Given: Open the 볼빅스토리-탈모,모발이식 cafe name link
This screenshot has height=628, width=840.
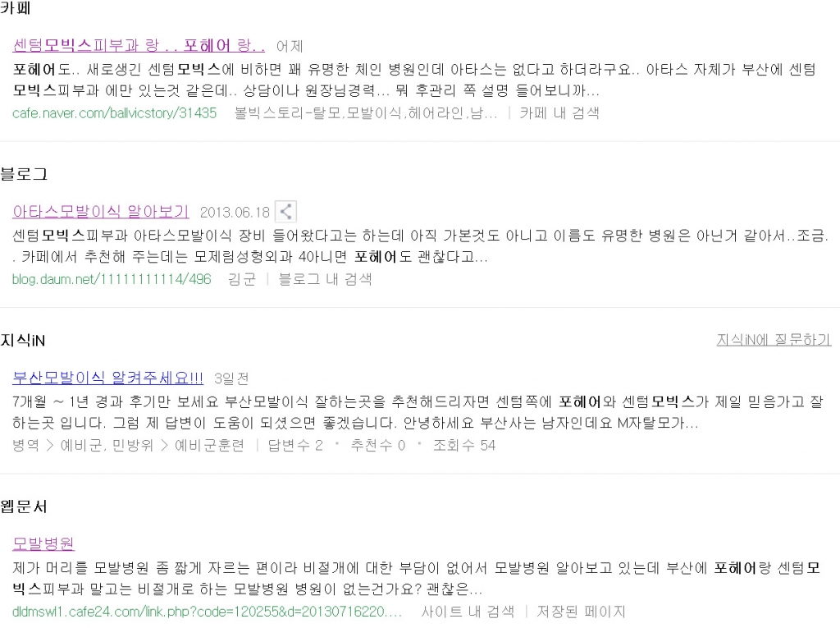Looking at the screenshot, I should pos(366,113).
